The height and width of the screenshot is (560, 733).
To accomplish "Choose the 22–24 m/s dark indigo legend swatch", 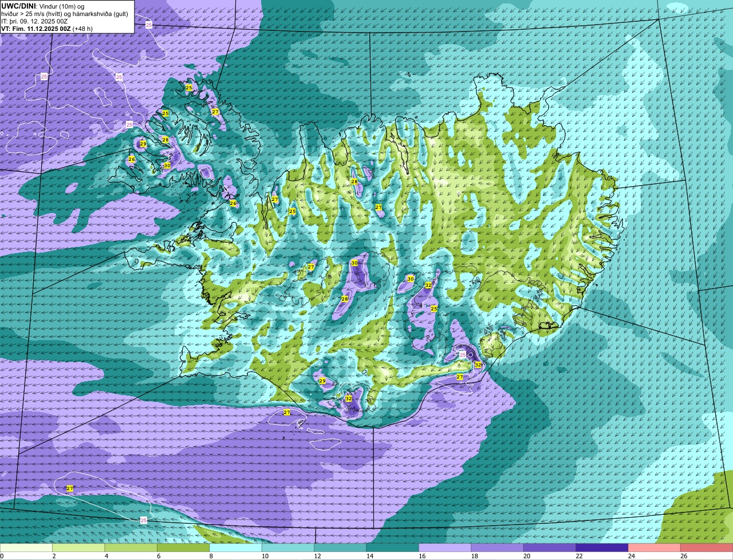I will pos(602,548).
